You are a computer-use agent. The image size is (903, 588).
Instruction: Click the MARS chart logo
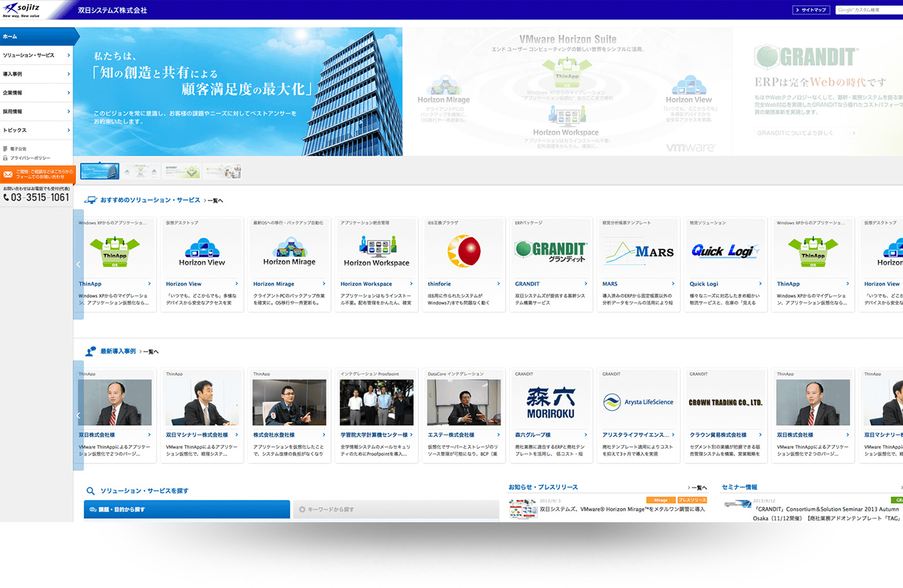click(639, 251)
